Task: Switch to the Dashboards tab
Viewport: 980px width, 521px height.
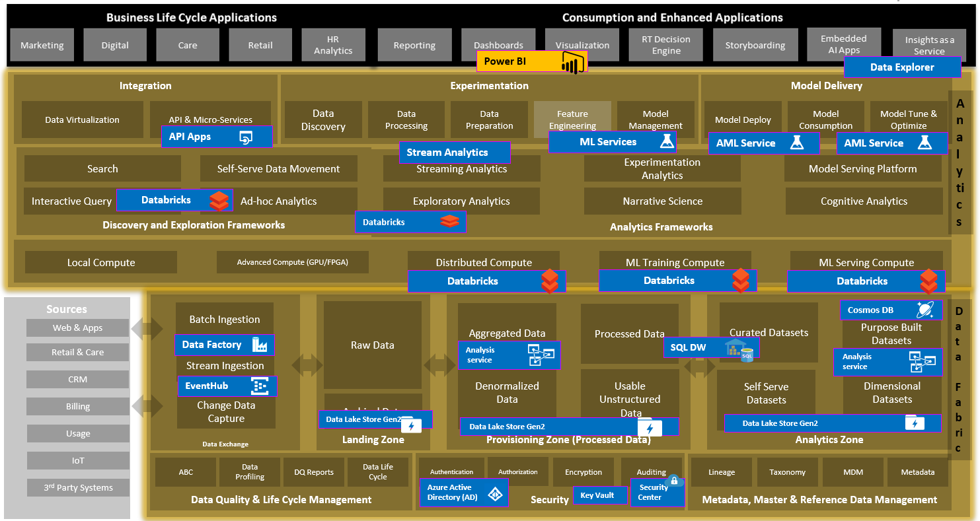Action: coord(499,45)
